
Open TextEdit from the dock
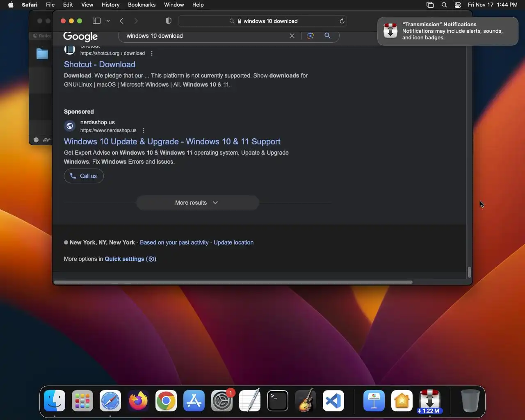click(250, 401)
